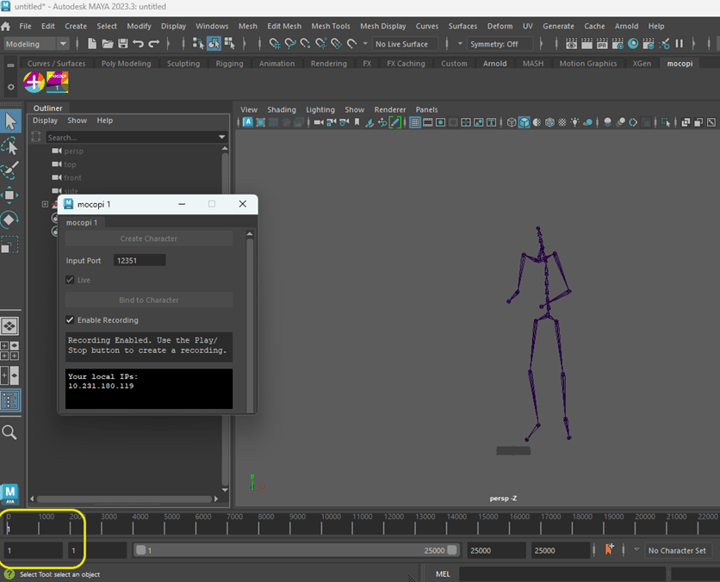Toggle outliner layout icon in left toolbox

[10, 401]
